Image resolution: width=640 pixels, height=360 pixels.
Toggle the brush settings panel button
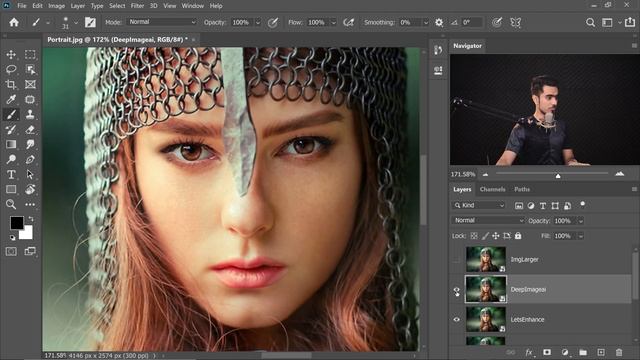90,22
